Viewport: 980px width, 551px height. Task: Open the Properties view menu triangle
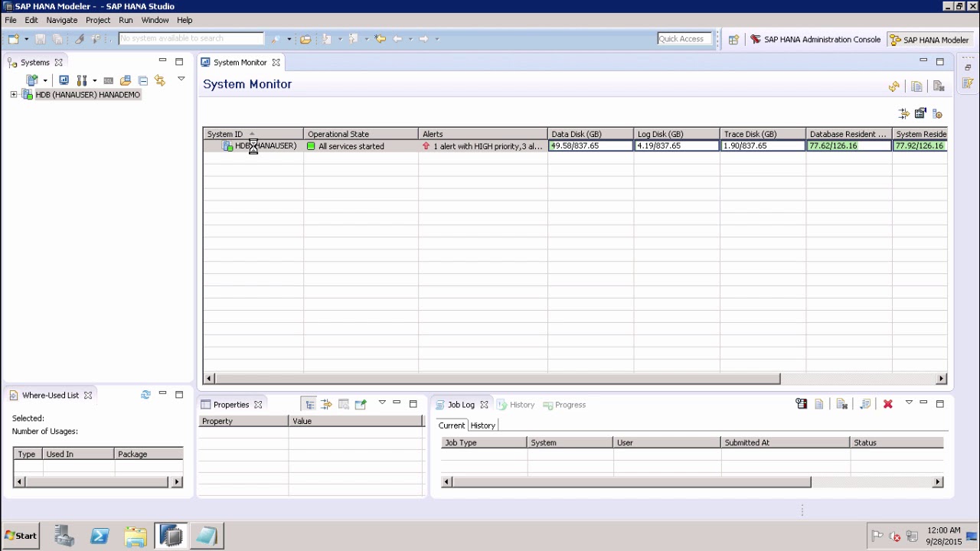[382, 403]
